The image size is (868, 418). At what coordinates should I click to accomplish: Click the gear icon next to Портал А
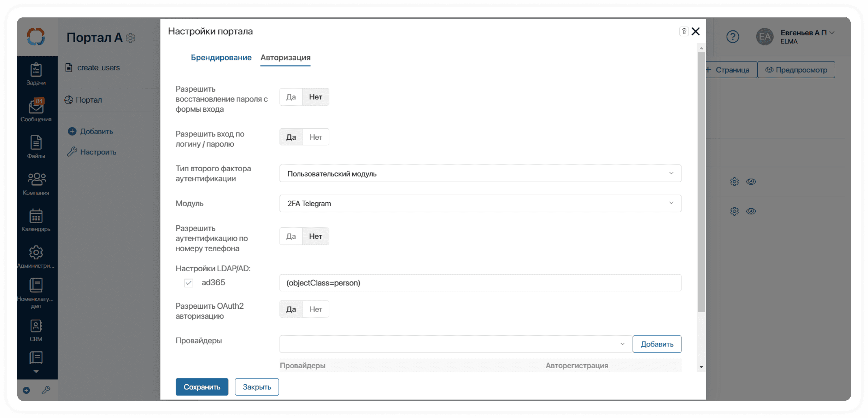(131, 38)
